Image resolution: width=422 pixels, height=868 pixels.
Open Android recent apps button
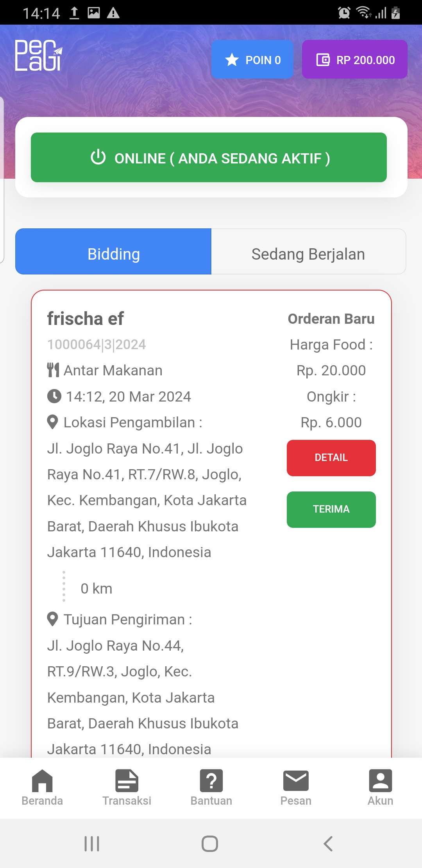point(92,844)
